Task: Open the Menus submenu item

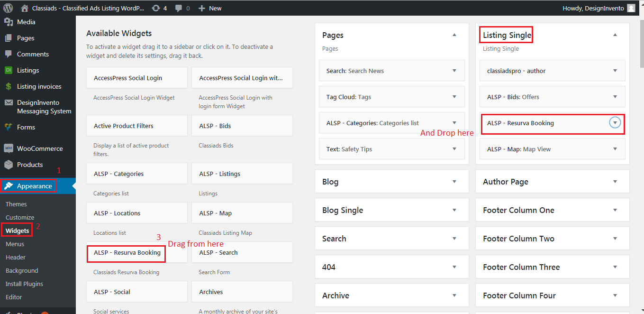Action: [x=15, y=244]
